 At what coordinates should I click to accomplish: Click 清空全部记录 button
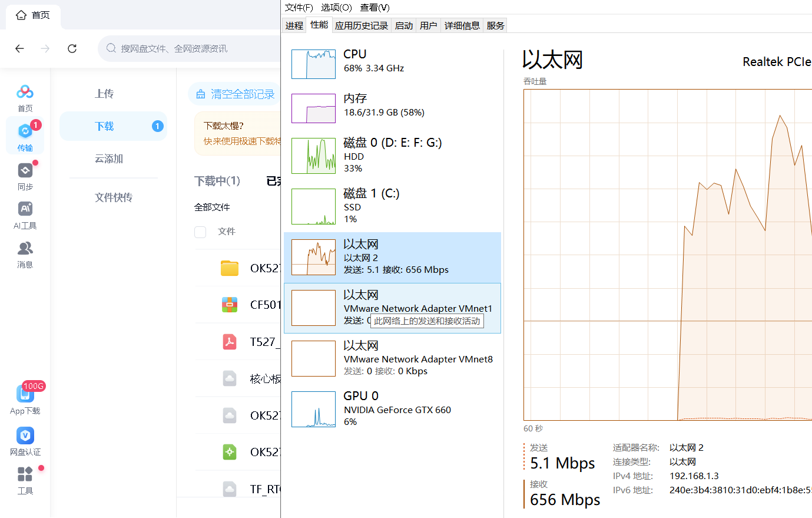(236, 94)
